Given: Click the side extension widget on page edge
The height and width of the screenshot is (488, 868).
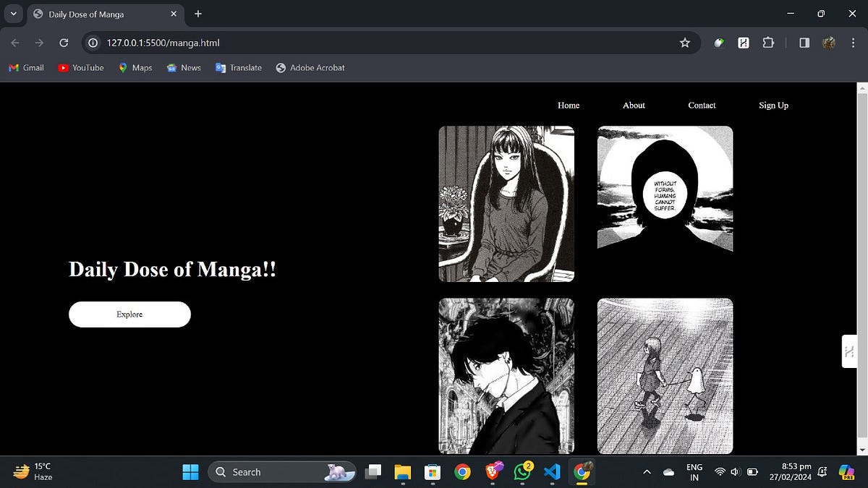Looking at the screenshot, I should point(849,351).
